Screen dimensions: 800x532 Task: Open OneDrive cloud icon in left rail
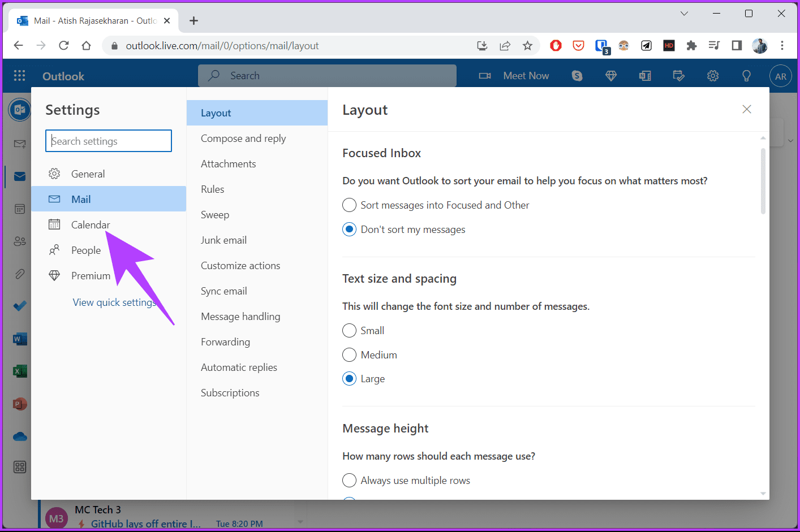tap(20, 436)
